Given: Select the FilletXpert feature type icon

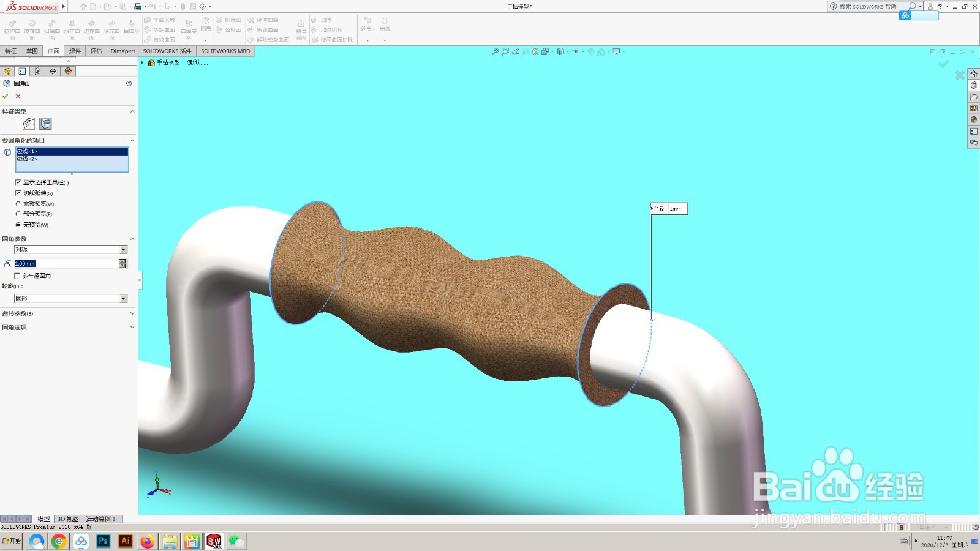Looking at the screenshot, I should point(45,124).
